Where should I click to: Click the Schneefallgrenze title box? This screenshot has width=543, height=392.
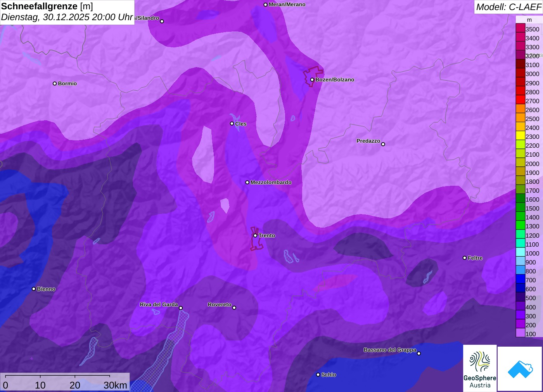[67, 12]
